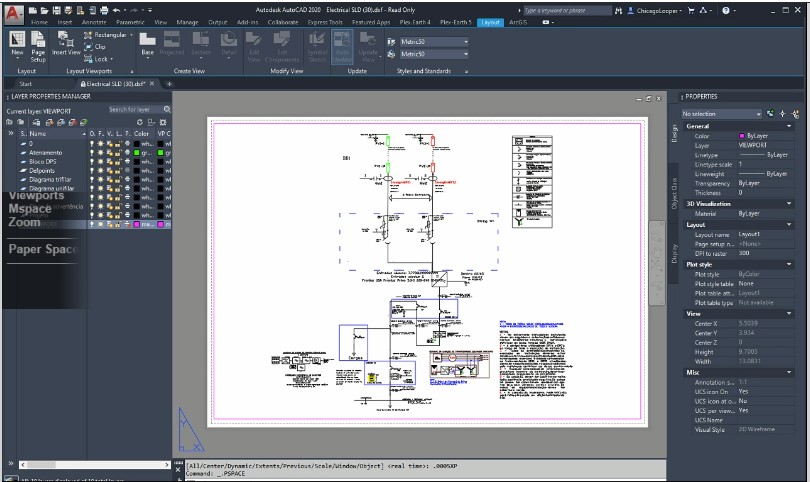The height and width of the screenshot is (482, 810).
Task: Toggle VP Freeze icon for Diagrama unifilar layer
Action: [x=109, y=189]
